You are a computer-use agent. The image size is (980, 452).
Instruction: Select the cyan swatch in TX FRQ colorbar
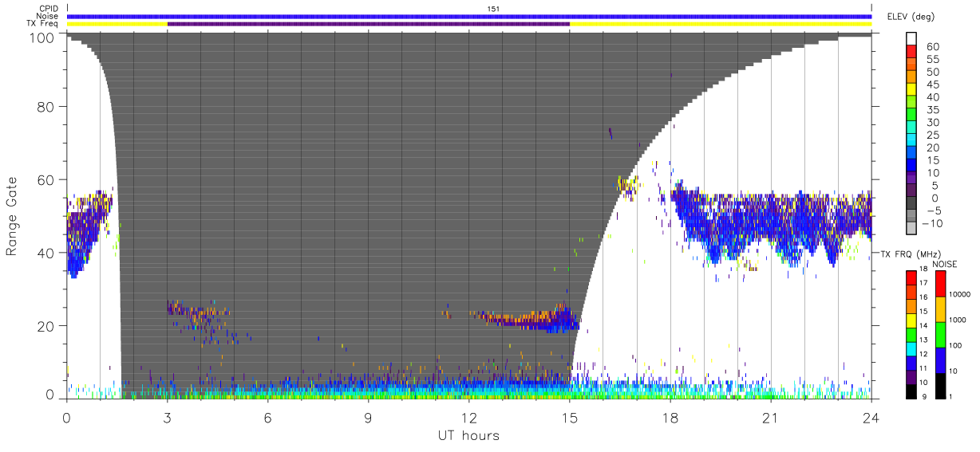coord(911,350)
